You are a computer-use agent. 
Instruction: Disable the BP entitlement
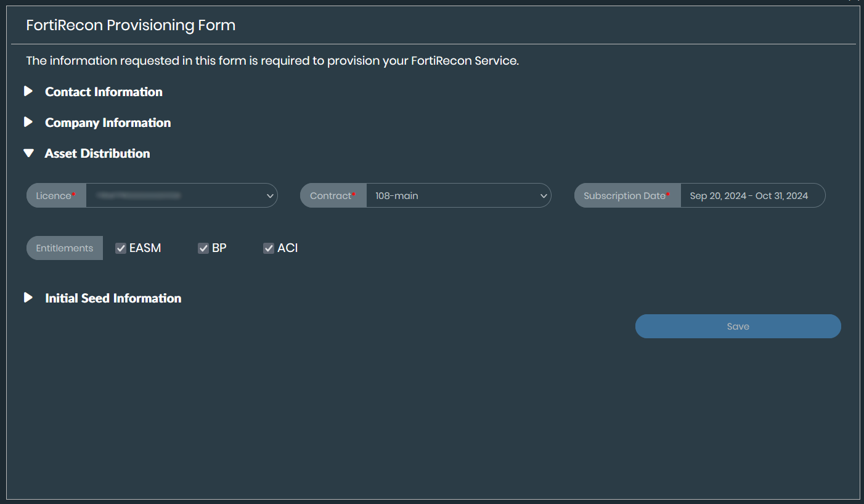[x=203, y=248]
